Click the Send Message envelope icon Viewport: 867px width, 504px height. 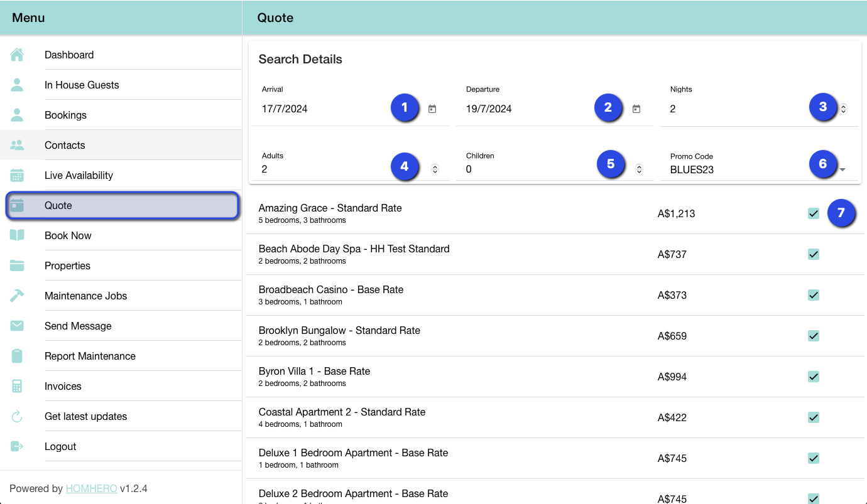17,326
